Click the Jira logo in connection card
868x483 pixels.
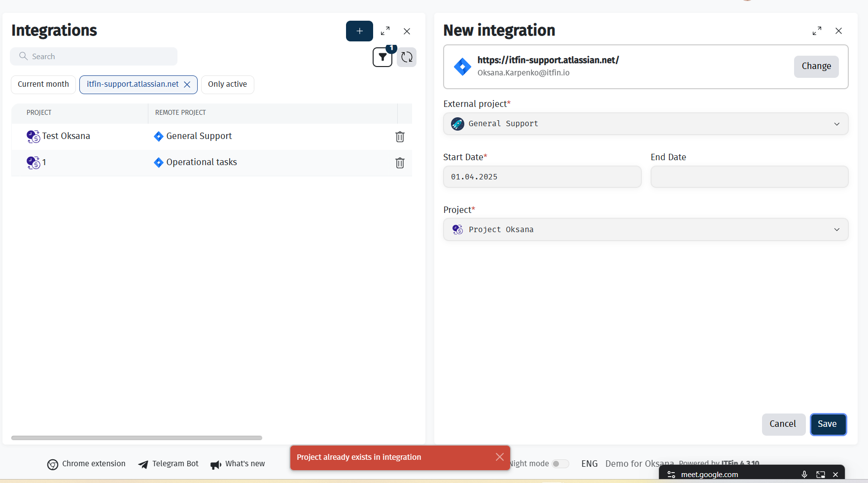pyautogui.click(x=462, y=67)
